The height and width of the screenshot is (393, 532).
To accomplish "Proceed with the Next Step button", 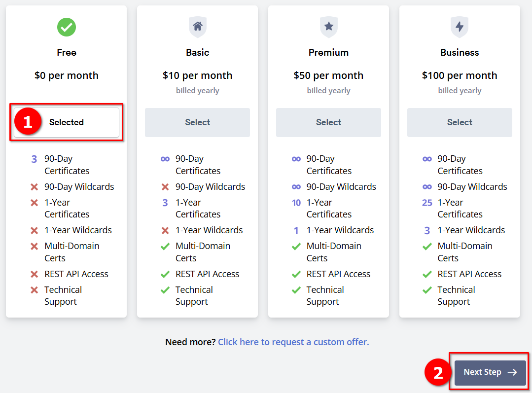I will click(x=490, y=372).
